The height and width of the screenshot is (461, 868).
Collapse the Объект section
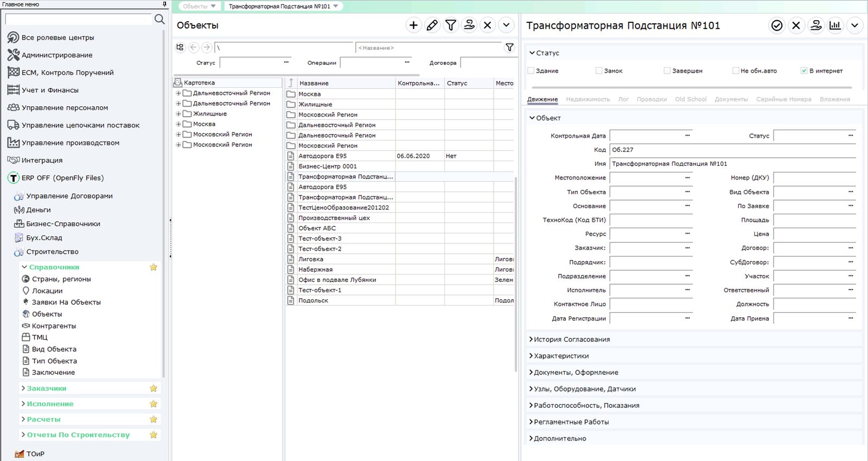[532, 118]
